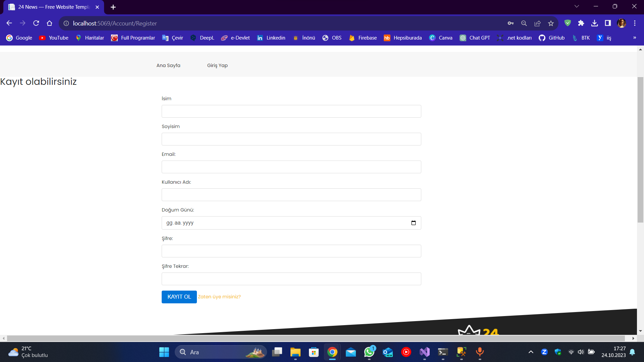This screenshot has height=362, width=644.
Task: Open the Canva bookmark
Action: pyautogui.click(x=441, y=38)
